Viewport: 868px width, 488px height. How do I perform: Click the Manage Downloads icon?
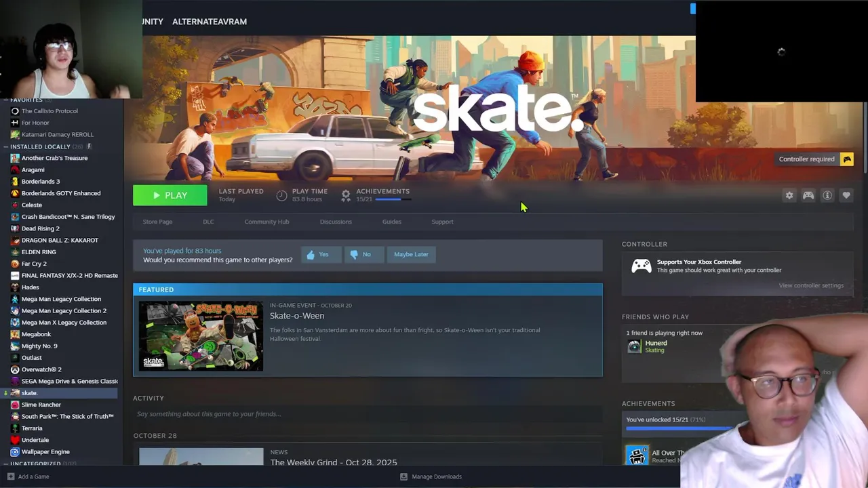404,476
